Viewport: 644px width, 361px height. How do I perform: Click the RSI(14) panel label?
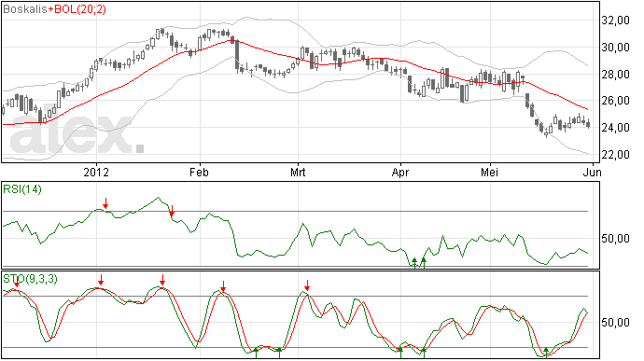tap(22, 189)
